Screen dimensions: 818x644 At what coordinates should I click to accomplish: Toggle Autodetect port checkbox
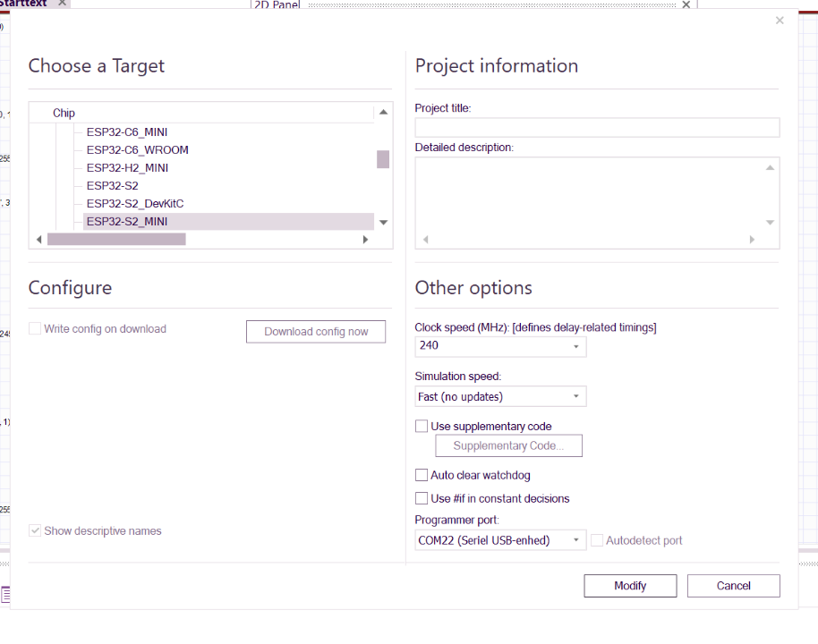point(597,540)
